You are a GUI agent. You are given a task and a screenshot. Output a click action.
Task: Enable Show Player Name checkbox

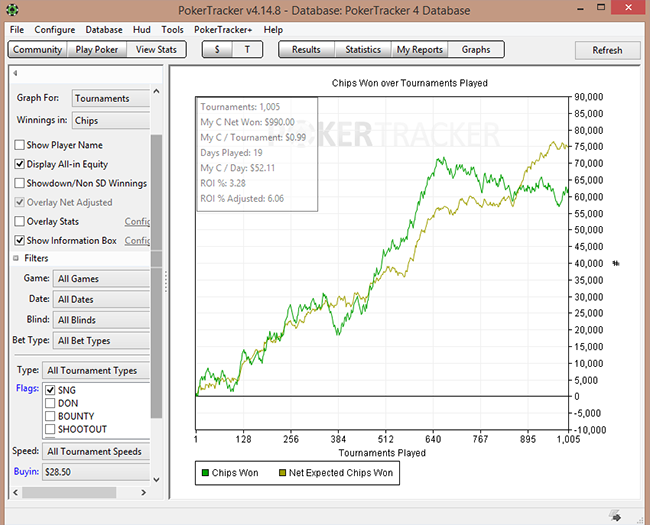[x=20, y=145]
